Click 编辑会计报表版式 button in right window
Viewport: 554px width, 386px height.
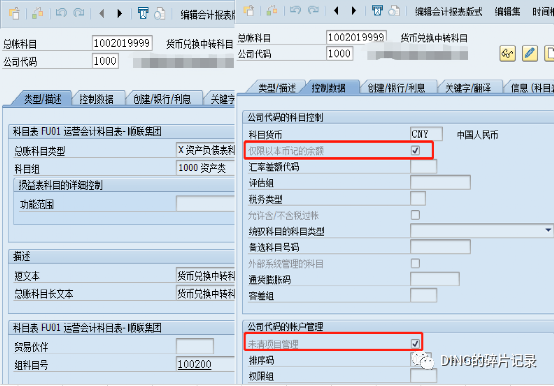448,12
